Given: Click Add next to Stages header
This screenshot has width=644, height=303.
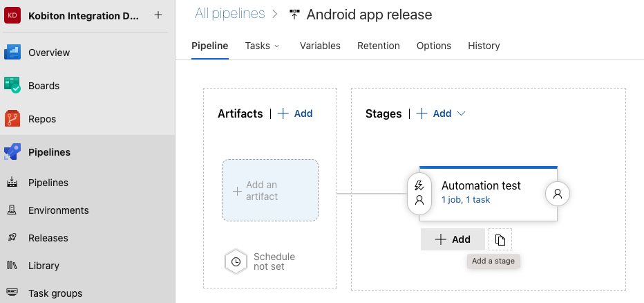Looking at the screenshot, I should tap(434, 113).
